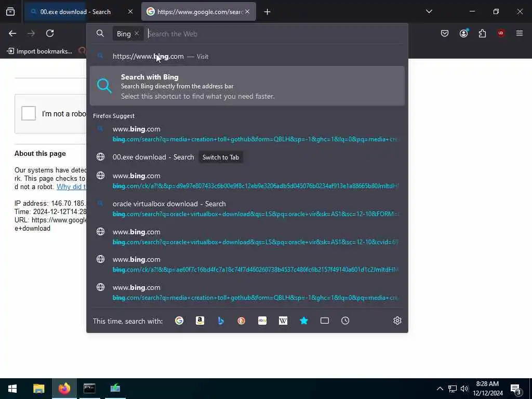Close the 00.exe download tab
Image resolution: width=532 pixels, height=399 pixels.
tap(130, 11)
